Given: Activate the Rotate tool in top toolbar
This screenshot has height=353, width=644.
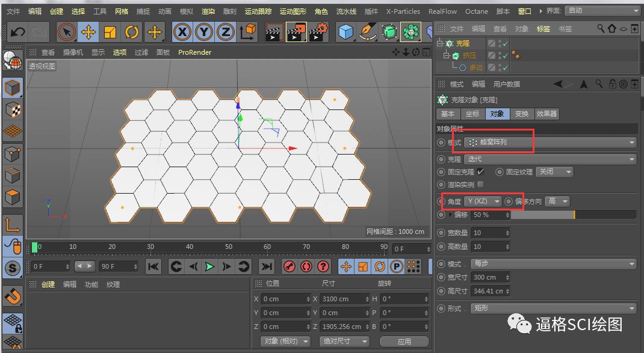Looking at the screenshot, I should pyautogui.click(x=131, y=32).
